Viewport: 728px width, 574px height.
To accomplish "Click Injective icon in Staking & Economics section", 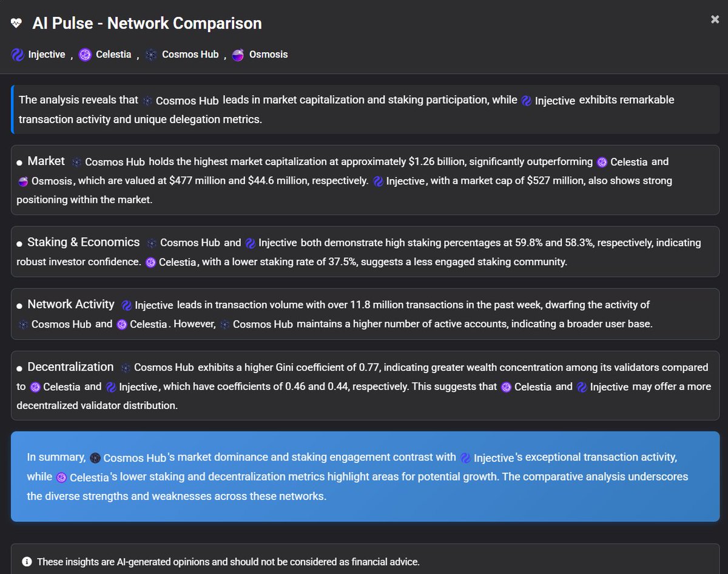I will (251, 243).
